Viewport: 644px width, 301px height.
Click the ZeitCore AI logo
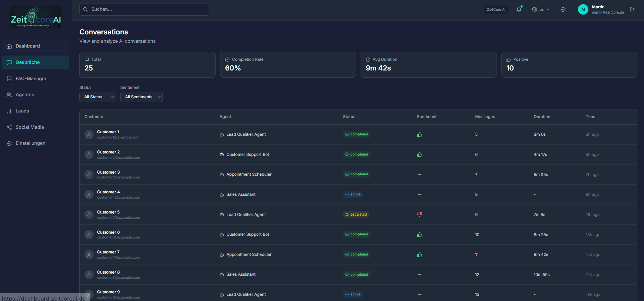click(x=35, y=17)
